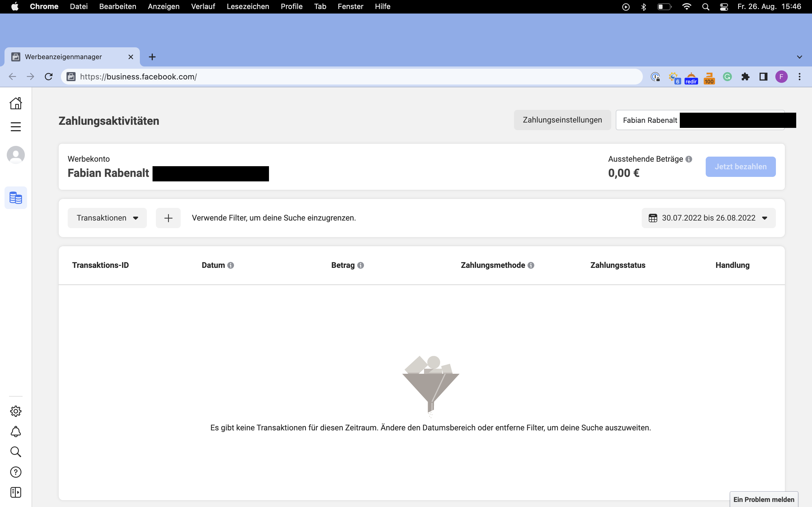812x507 pixels.
Task: Click the billing coins icon in sidebar
Action: 16,198
